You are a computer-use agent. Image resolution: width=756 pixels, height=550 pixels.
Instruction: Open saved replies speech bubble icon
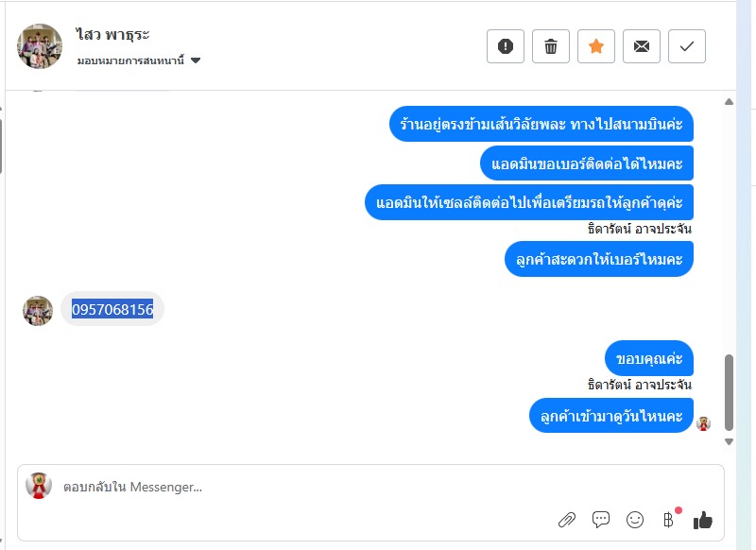601,519
